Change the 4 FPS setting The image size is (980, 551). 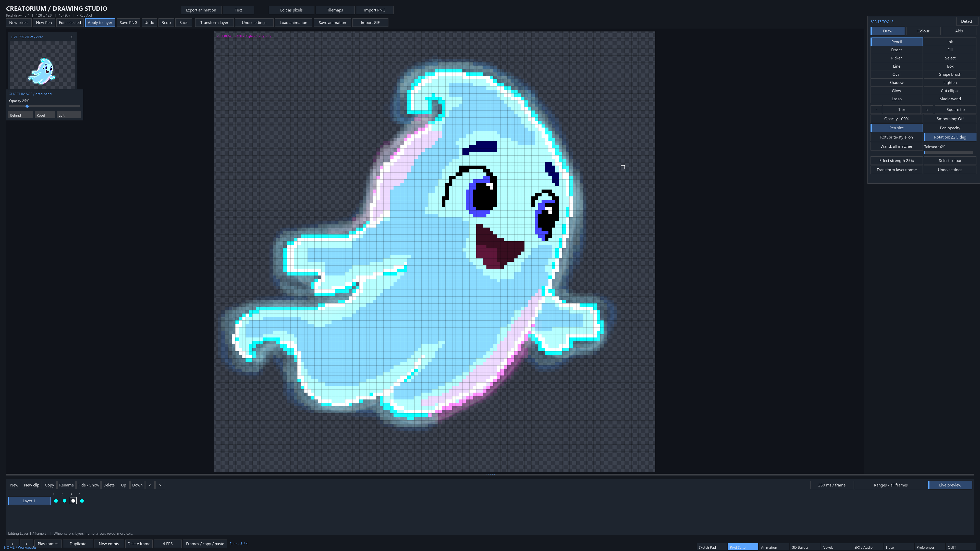(x=167, y=544)
